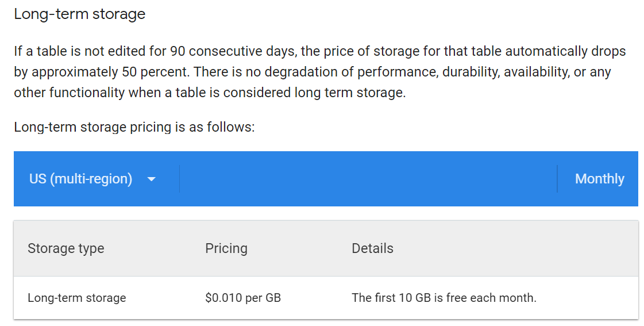The width and height of the screenshot is (644, 326).
Task: Click the 'Long-term storage pricing is as follows' text
Action: coord(134,127)
